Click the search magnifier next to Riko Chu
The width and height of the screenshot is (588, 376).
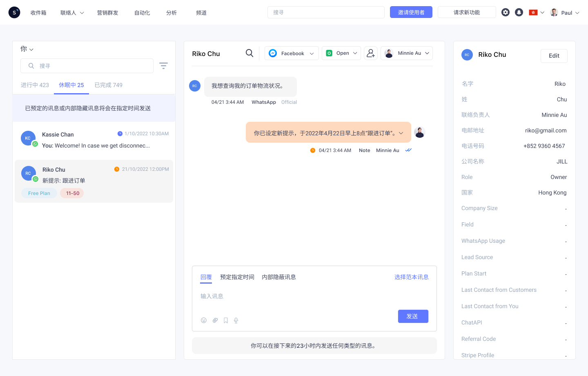click(x=249, y=53)
